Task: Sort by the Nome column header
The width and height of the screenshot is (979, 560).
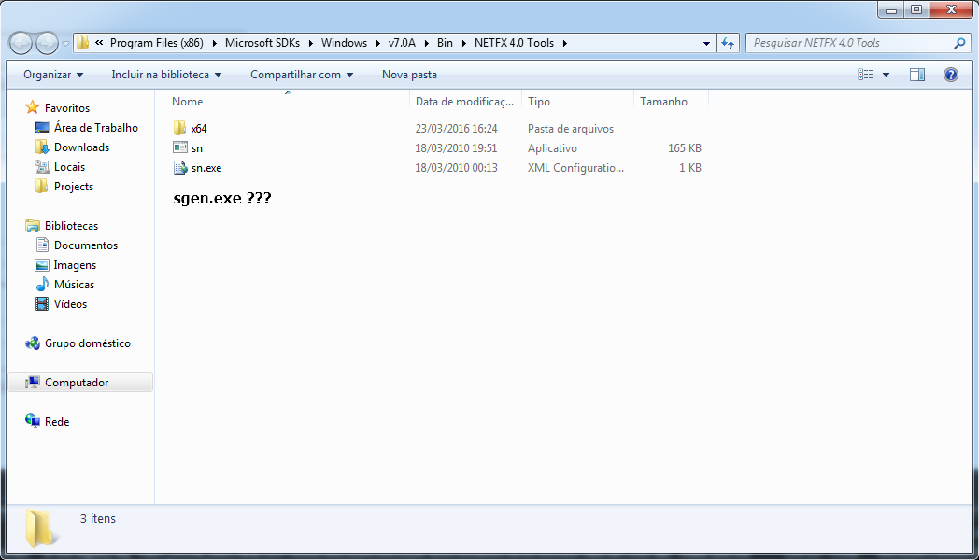Action: click(188, 102)
